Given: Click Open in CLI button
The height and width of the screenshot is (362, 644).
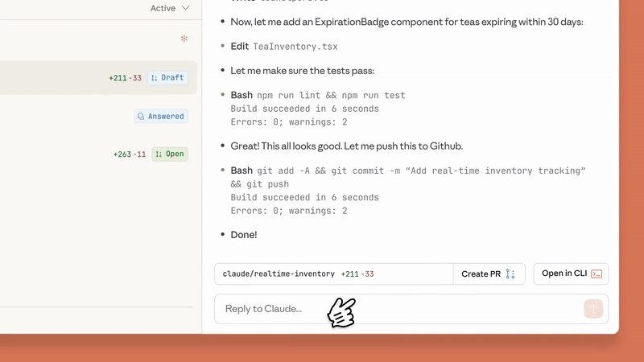Looking at the screenshot, I should point(571,274).
